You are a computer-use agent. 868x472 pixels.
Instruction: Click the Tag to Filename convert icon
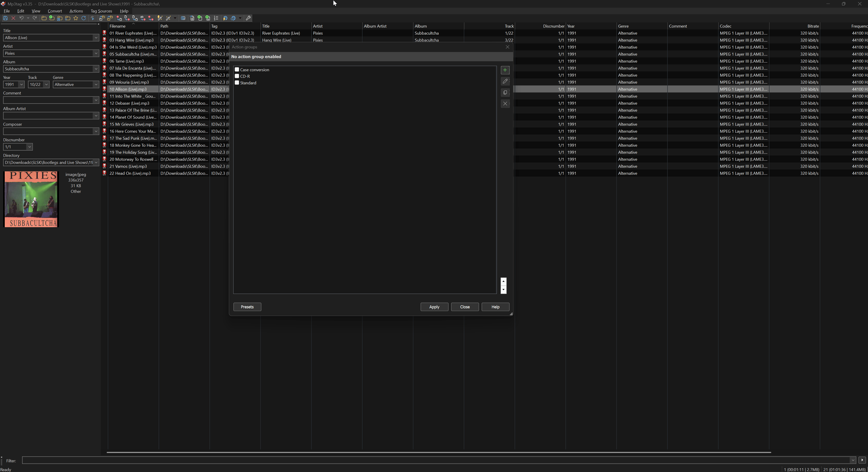(119, 18)
